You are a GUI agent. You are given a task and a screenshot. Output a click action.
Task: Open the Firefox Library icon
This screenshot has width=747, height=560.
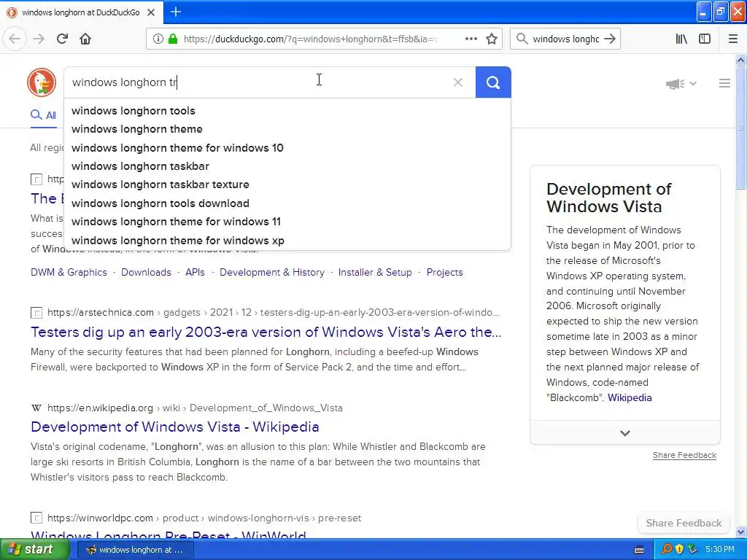tap(681, 39)
